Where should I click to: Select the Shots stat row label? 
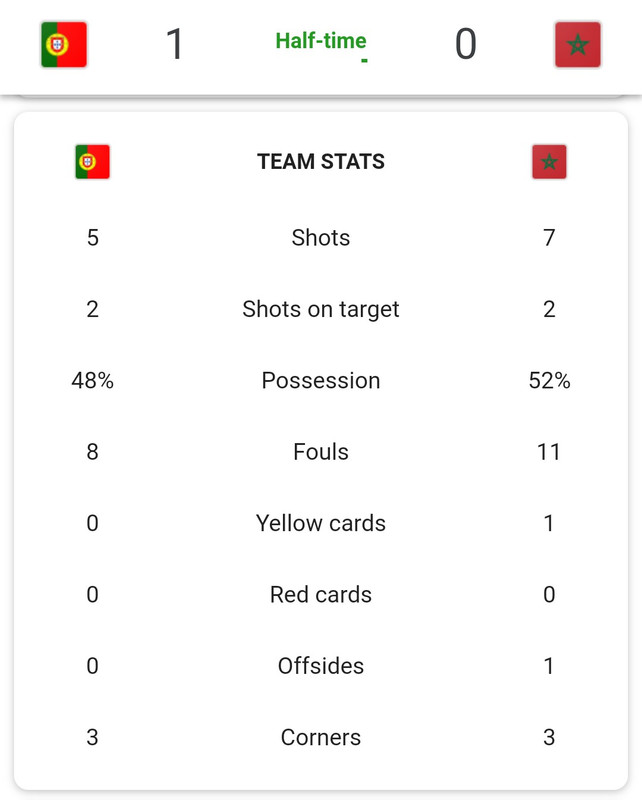click(x=321, y=238)
